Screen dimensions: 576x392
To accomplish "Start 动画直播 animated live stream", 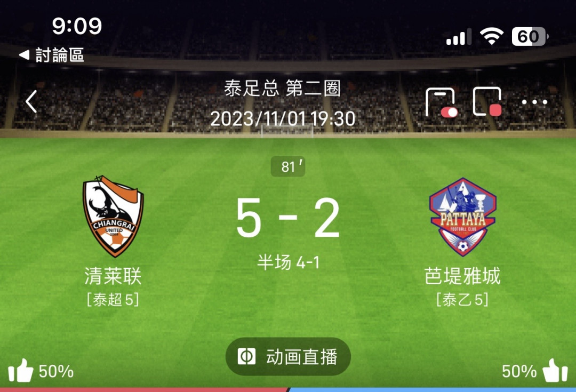I will [x=288, y=357].
